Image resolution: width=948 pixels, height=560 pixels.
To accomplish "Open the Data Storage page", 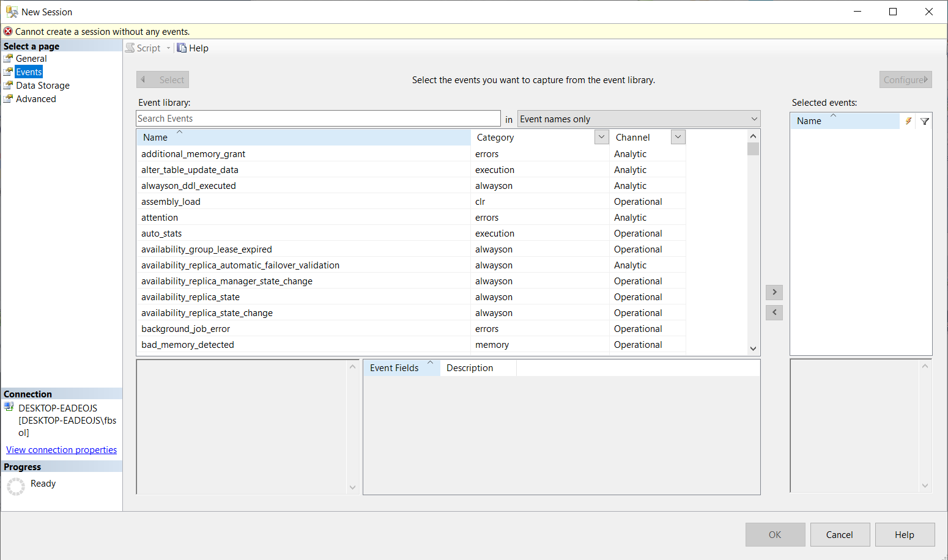I will pyautogui.click(x=42, y=86).
